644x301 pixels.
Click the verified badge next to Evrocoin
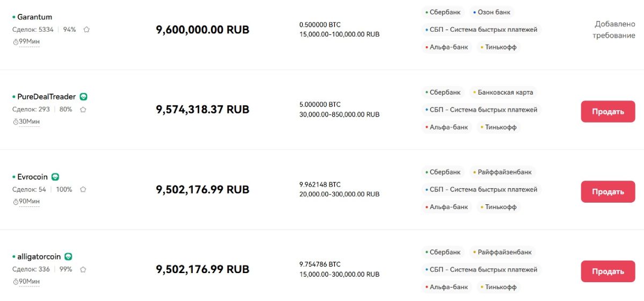point(55,177)
